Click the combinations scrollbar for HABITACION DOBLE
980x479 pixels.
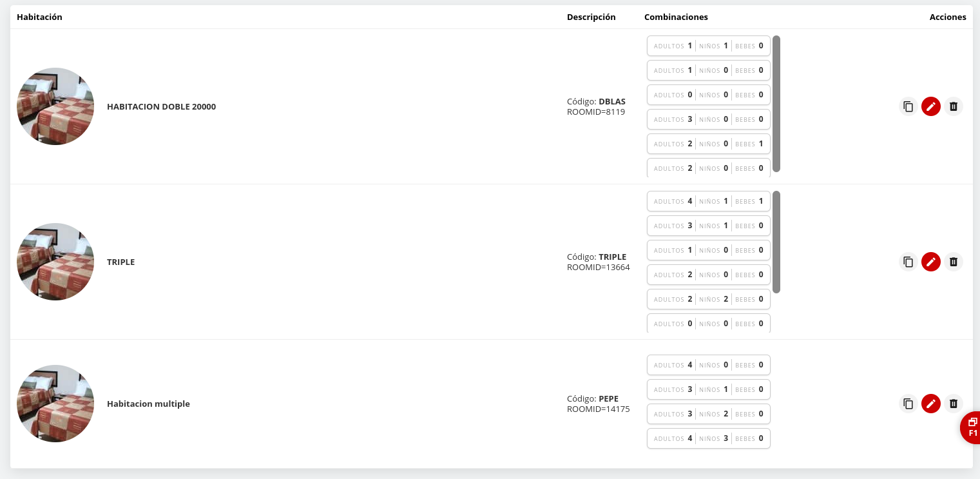tap(776, 104)
